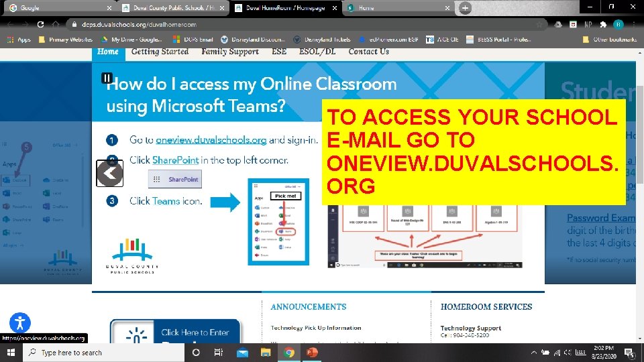Open the notification center icon
Viewport: 644px width, 362px height.
pyautogui.click(x=629, y=353)
